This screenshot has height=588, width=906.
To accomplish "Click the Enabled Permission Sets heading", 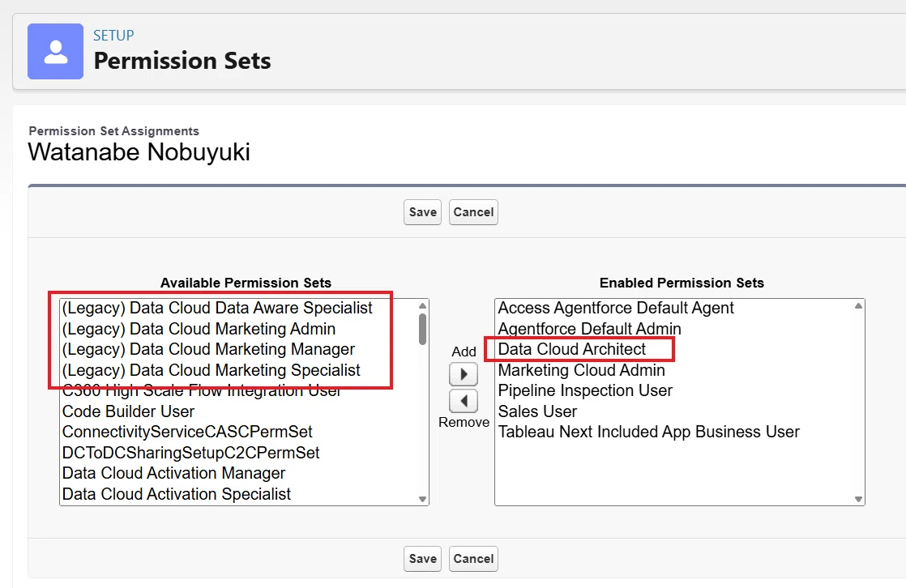I will tap(682, 283).
